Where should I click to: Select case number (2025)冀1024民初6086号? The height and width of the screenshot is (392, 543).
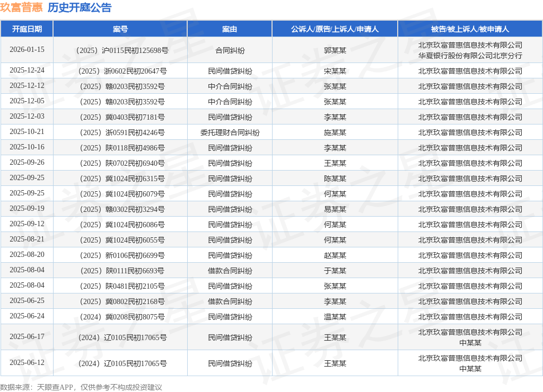click(x=122, y=225)
